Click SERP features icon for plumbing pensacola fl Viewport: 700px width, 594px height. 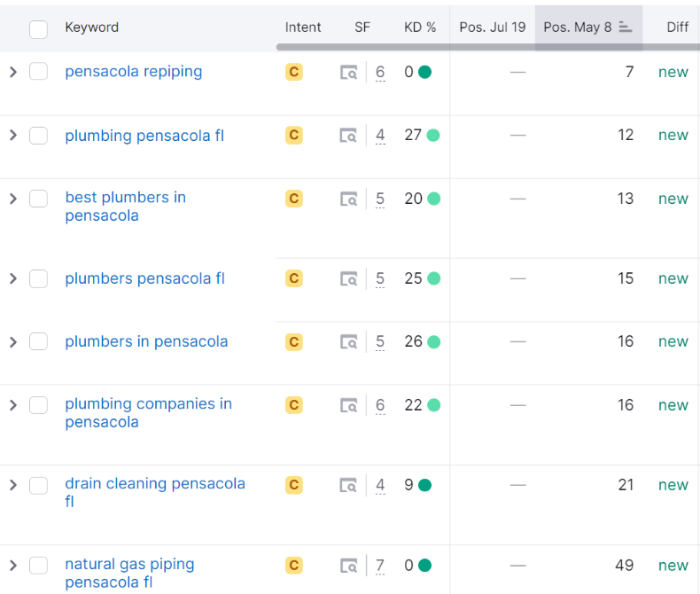[x=349, y=136]
